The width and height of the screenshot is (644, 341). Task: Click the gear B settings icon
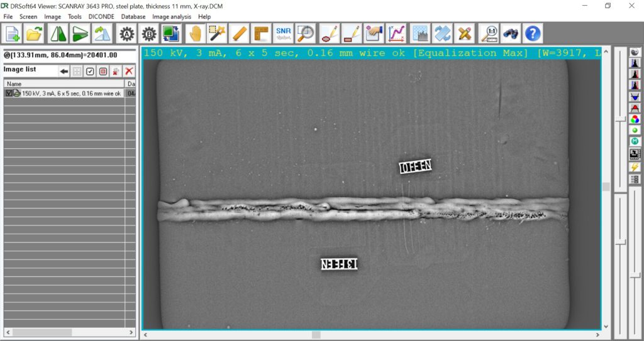pyautogui.click(x=149, y=34)
